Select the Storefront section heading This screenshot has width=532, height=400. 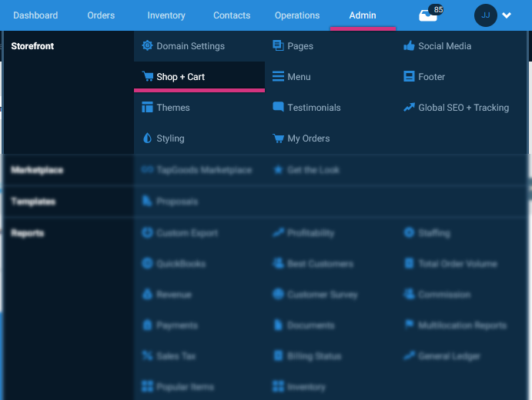point(32,46)
